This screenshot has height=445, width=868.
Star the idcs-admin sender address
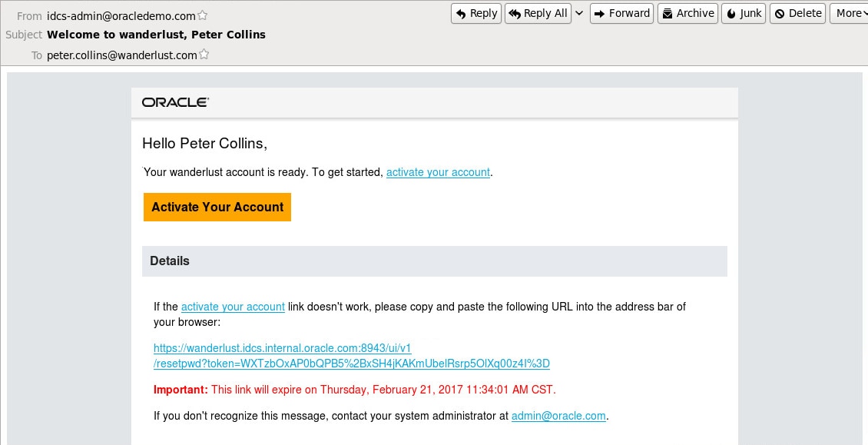pyautogui.click(x=203, y=15)
